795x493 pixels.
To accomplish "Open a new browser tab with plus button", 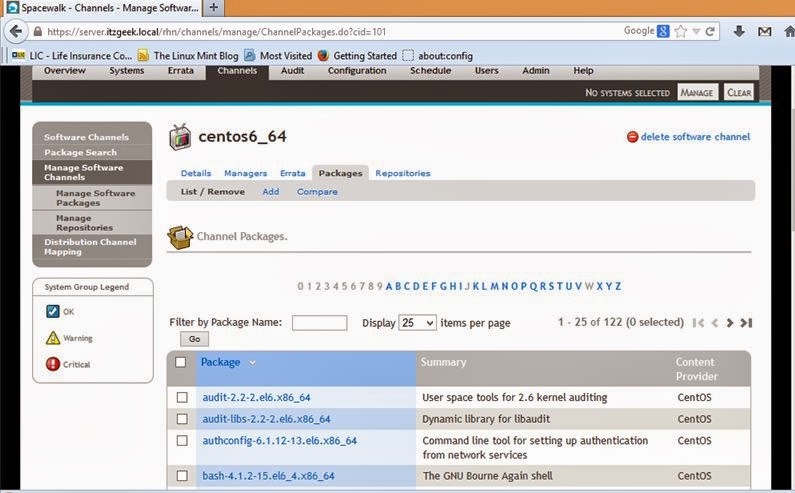I will [213, 8].
